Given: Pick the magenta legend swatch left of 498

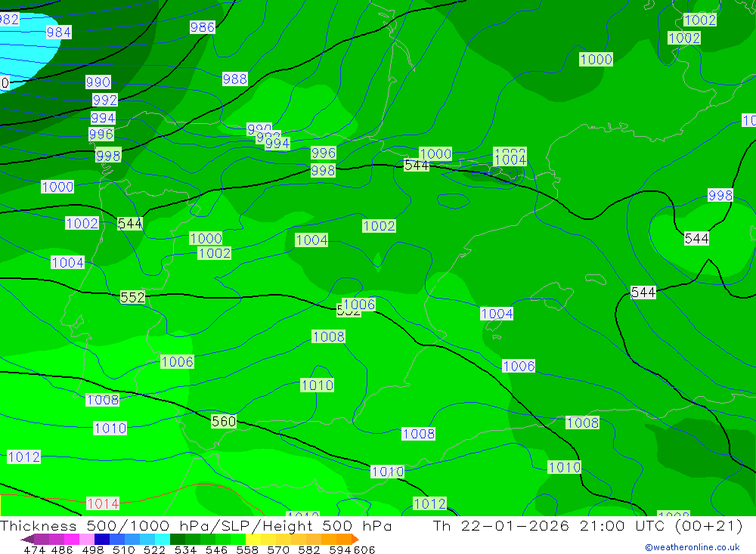Looking at the screenshot, I should [x=72, y=539].
